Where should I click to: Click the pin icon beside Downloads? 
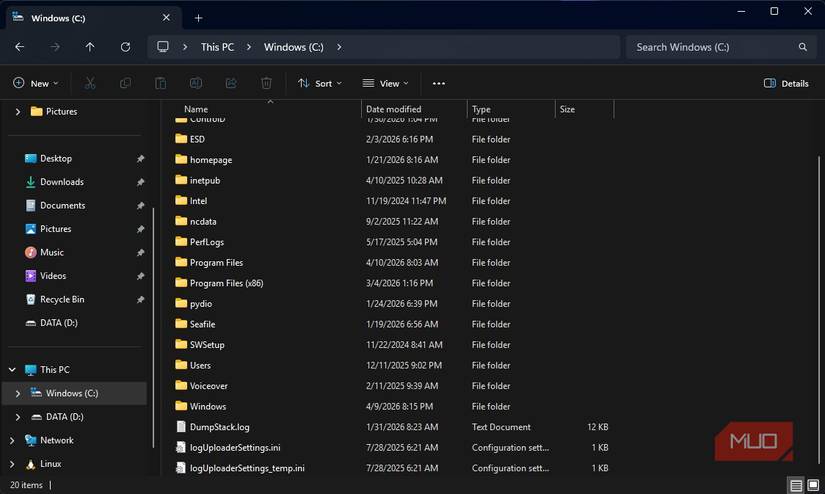[140, 182]
